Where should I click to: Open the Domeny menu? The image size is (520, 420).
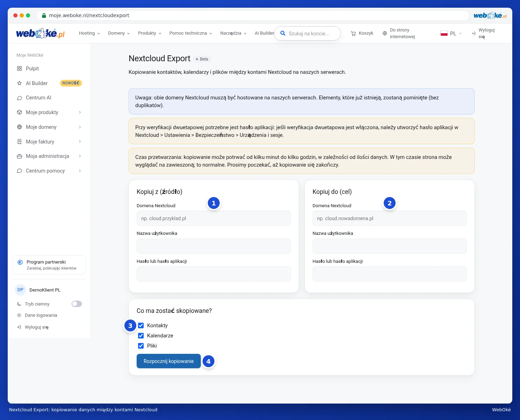(119, 33)
